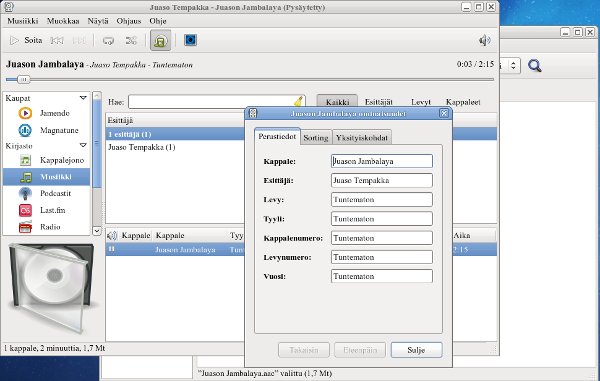Viewport: 600px width, 381px height.
Task: Toggle the browse view toolbar button
Action: pyautogui.click(x=160, y=40)
